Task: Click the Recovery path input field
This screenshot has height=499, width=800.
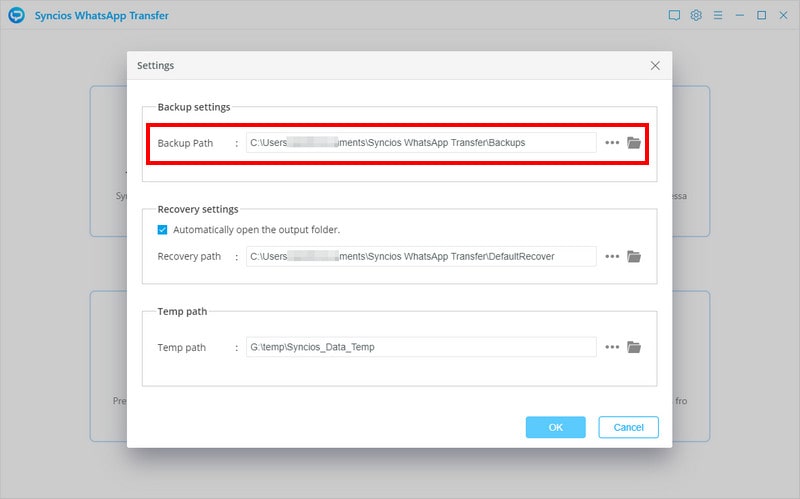Action: tap(421, 257)
